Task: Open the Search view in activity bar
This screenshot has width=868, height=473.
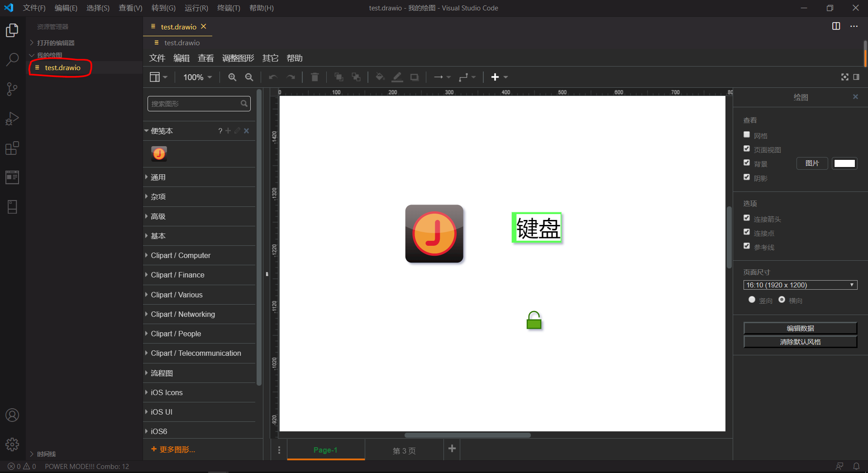Action: 12,59
